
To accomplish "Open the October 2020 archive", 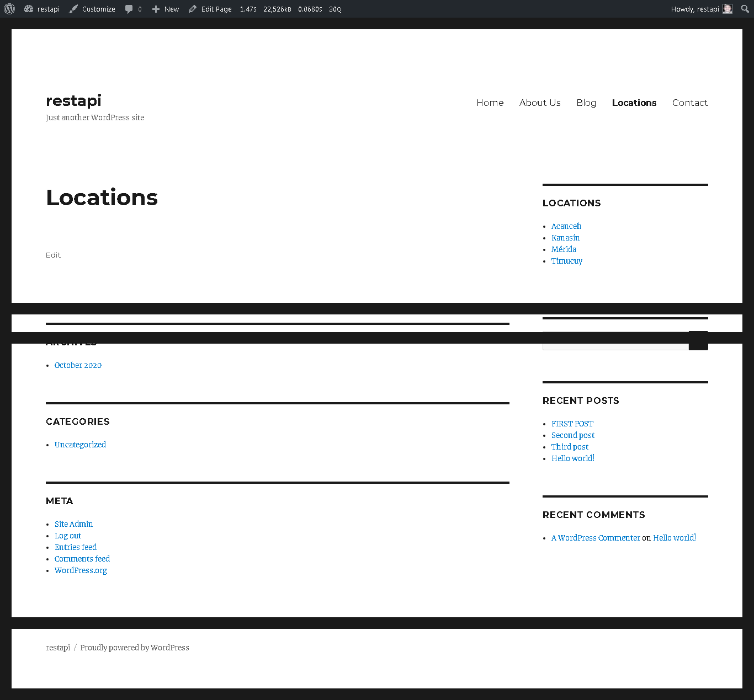I will (78, 365).
